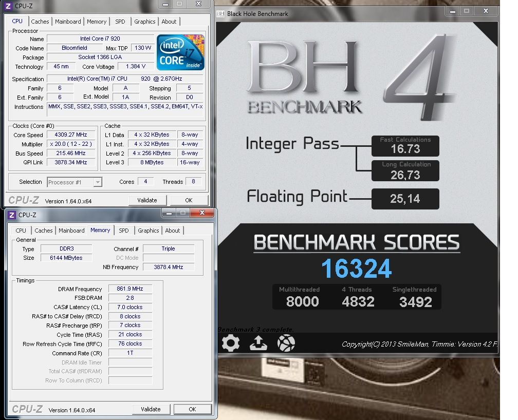This screenshot has width=518, height=420.
Task: Select CPU tab in lower CPU-Z window
Action: (x=21, y=231)
